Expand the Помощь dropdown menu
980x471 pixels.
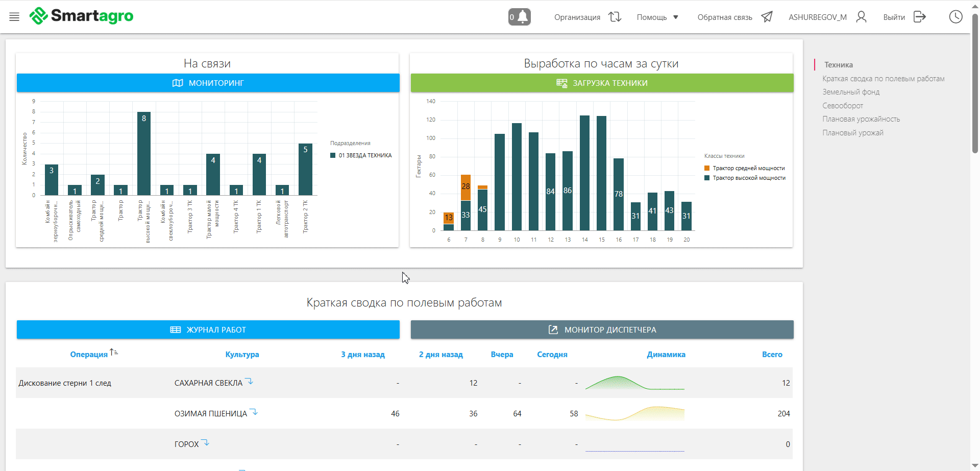657,17
